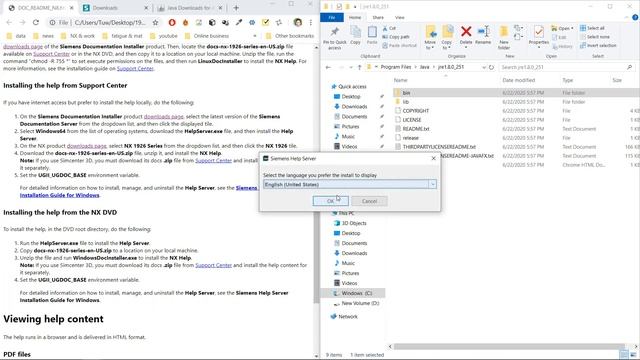Click Cancel in Siemens Help Server dialog
The width and height of the screenshot is (640, 360).
(369, 201)
